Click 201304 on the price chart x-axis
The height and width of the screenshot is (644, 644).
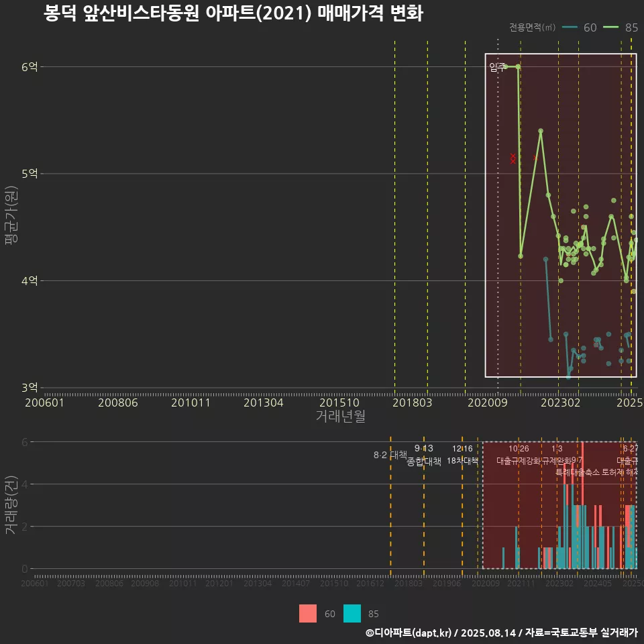point(263,402)
